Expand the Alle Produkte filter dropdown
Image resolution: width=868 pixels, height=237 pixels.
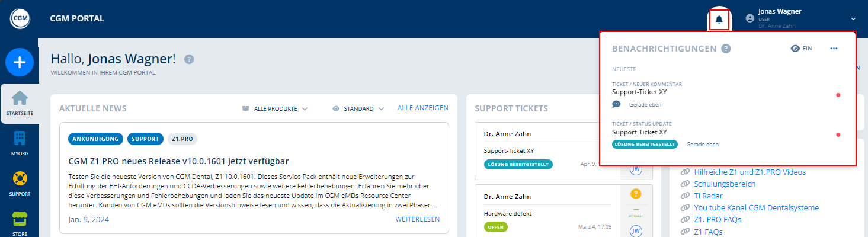275,109
